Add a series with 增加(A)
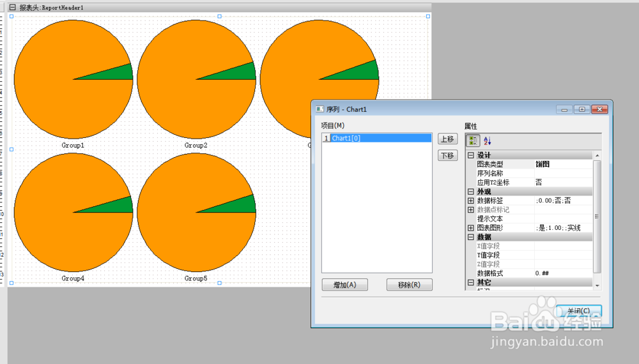This screenshot has width=639, height=364. [345, 285]
